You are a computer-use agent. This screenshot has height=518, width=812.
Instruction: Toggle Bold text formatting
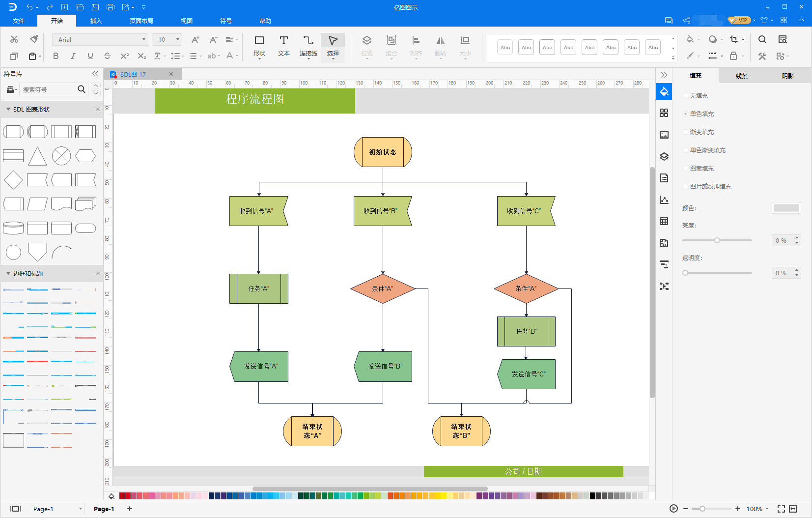click(56, 56)
